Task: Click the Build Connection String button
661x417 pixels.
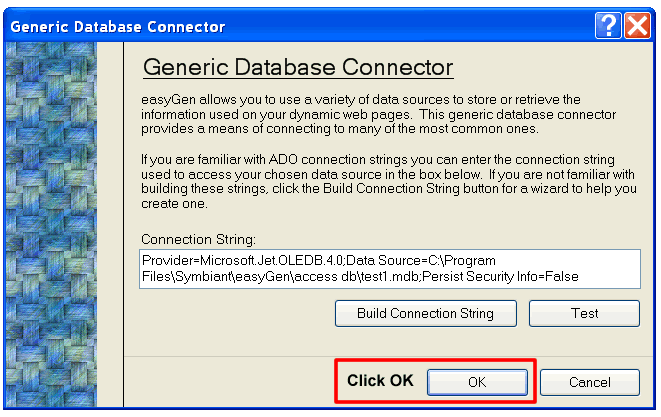Action: pyautogui.click(x=426, y=313)
